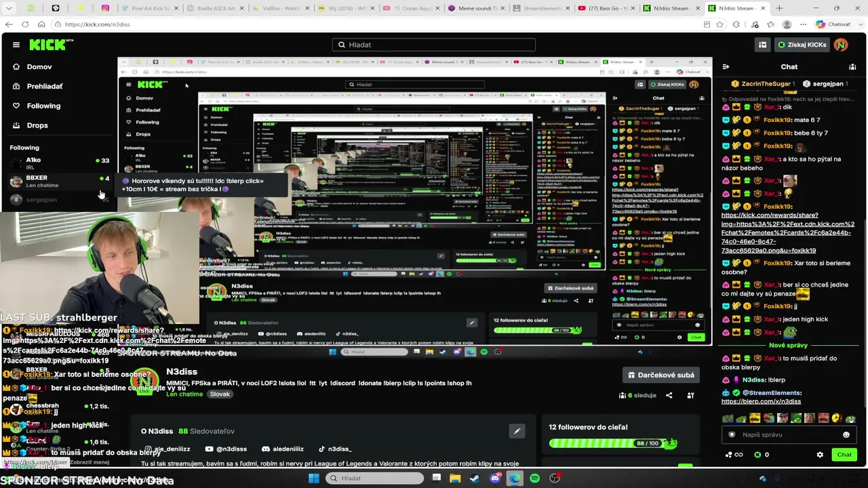Switch to the VidBox - Watch tab
Image resolution: width=868 pixels, height=488 pixels.
[x=281, y=8]
